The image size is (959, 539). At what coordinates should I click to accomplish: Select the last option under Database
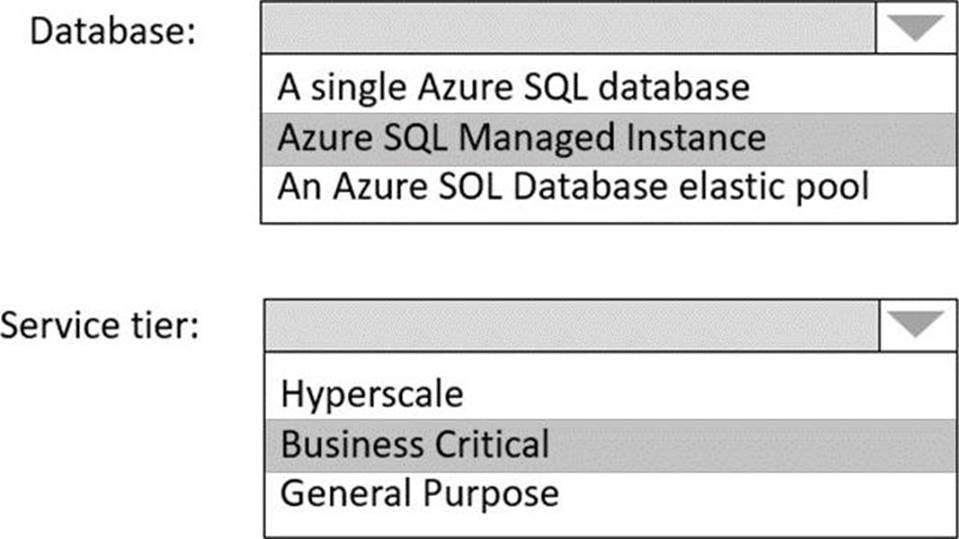tap(573, 186)
